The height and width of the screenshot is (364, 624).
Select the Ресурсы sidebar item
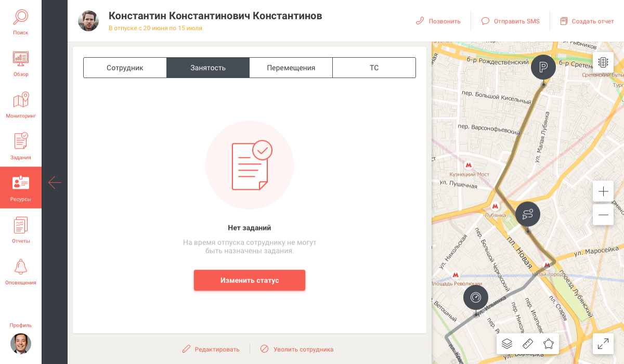click(x=21, y=187)
